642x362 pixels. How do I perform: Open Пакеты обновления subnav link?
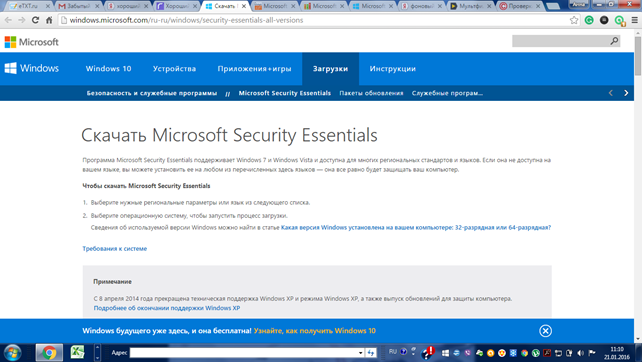coord(371,93)
